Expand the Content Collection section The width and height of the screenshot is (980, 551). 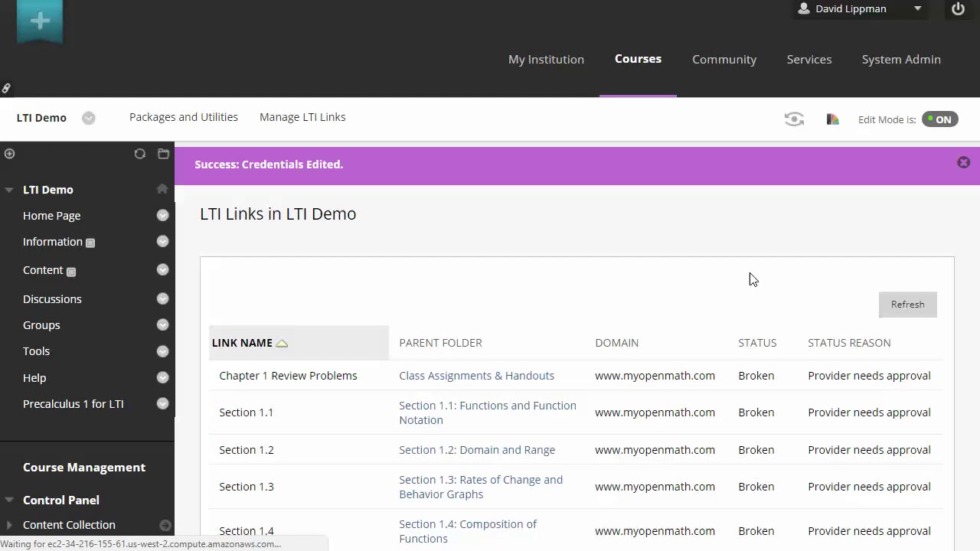[x=9, y=525]
